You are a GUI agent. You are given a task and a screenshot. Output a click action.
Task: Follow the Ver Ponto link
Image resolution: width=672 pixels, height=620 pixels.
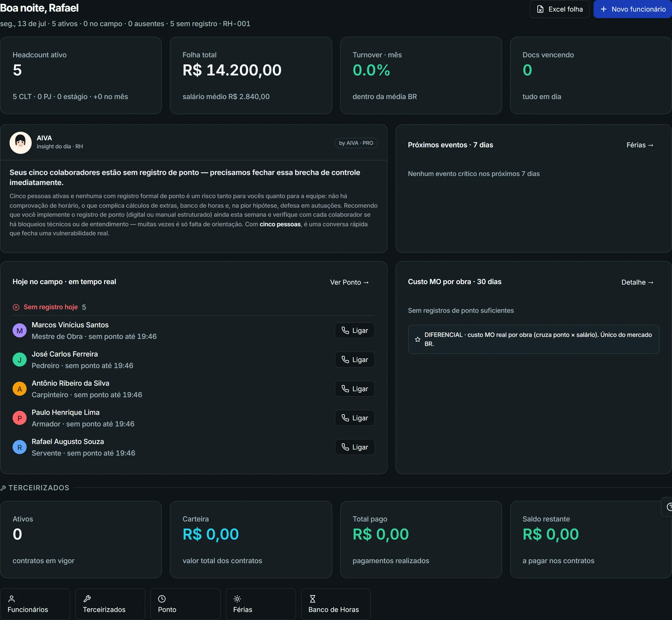pyautogui.click(x=350, y=282)
